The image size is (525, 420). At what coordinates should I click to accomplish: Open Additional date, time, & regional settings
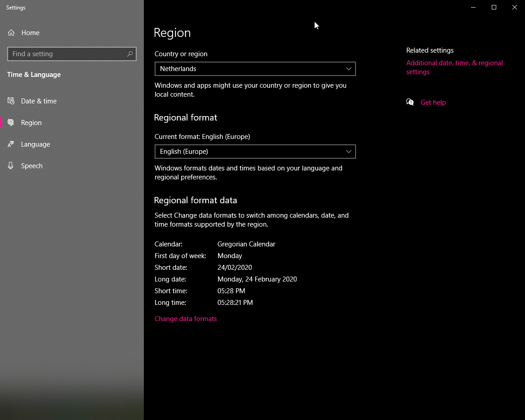pos(454,67)
